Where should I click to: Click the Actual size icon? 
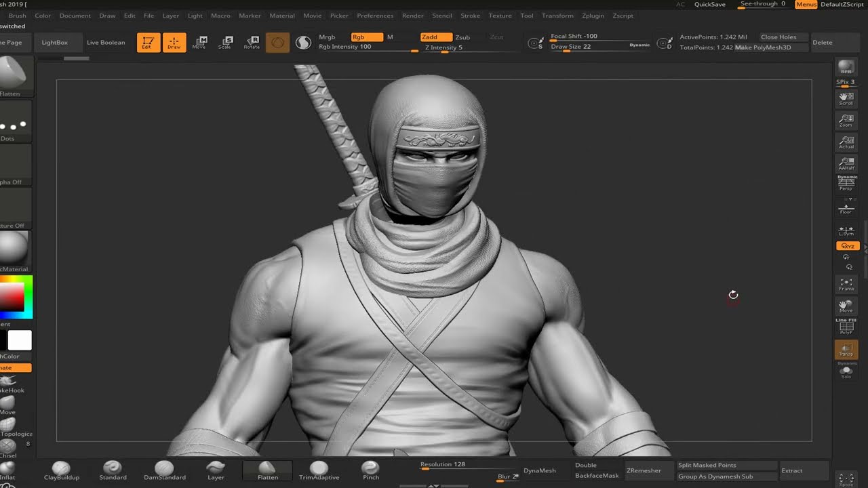click(846, 142)
